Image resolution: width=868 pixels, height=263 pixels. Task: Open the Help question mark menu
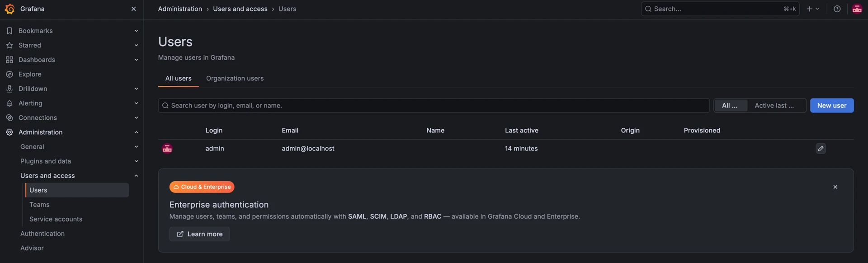click(x=837, y=9)
